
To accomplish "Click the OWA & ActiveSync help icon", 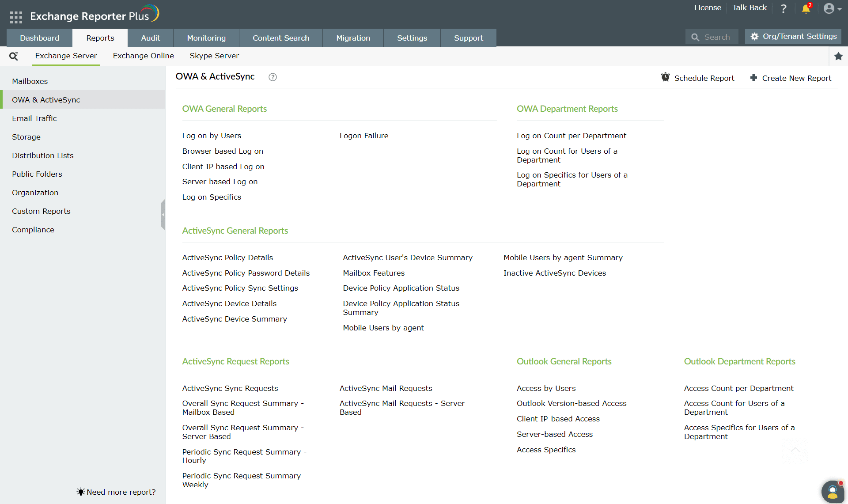I will pyautogui.click(x=273, y=77).
